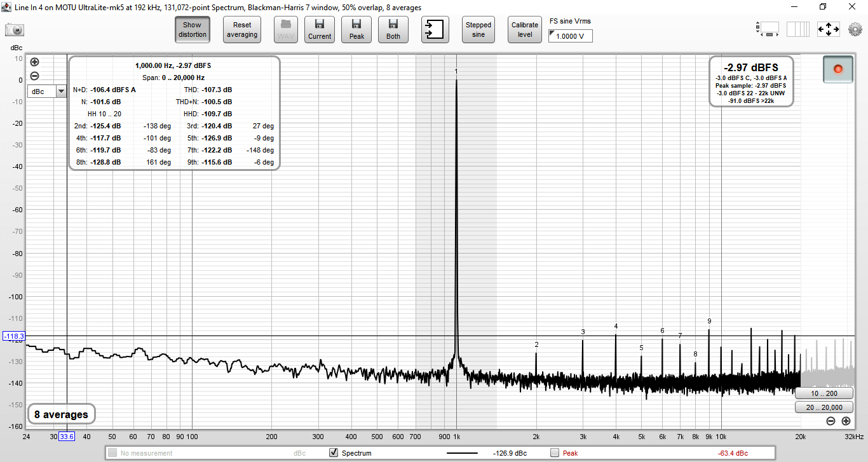
Task: Open RTA settings with the gear icon
Action: [855, 29]
